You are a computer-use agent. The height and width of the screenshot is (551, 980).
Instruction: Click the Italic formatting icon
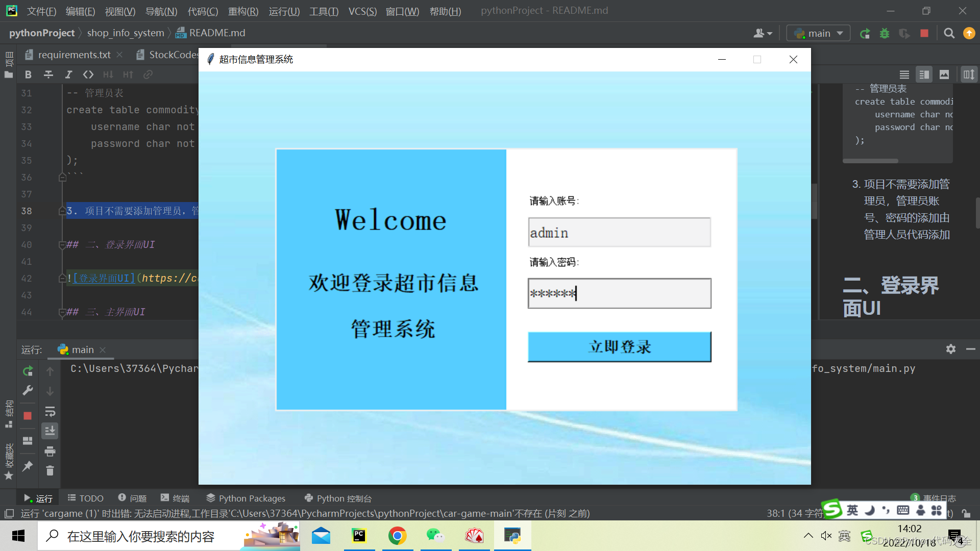(x=68, y=74)
